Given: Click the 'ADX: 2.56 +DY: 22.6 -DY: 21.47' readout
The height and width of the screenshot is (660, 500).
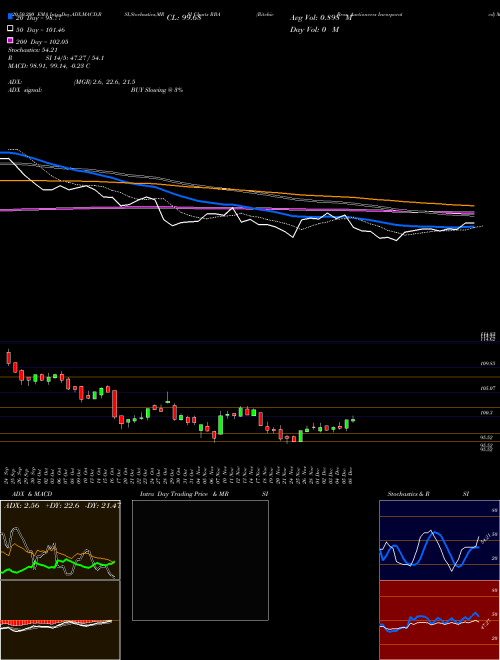Looking at the screenshot, I should click(x=62, y=506).
